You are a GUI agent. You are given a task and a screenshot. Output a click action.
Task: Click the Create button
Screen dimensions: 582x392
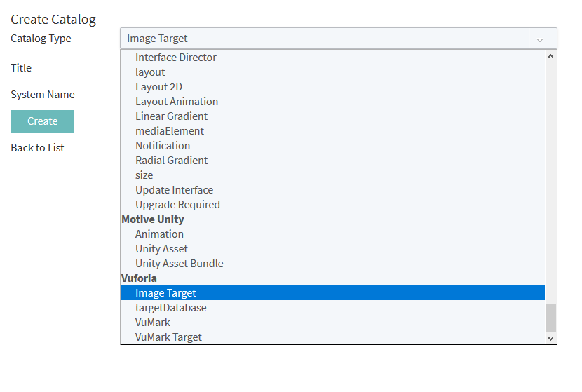(x=42, y=121)
